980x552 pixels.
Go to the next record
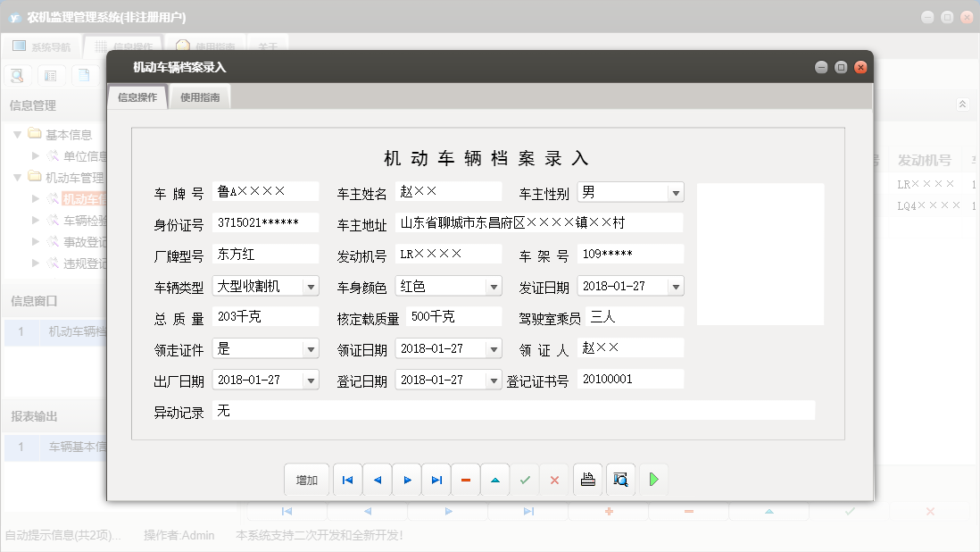[407, 480]
